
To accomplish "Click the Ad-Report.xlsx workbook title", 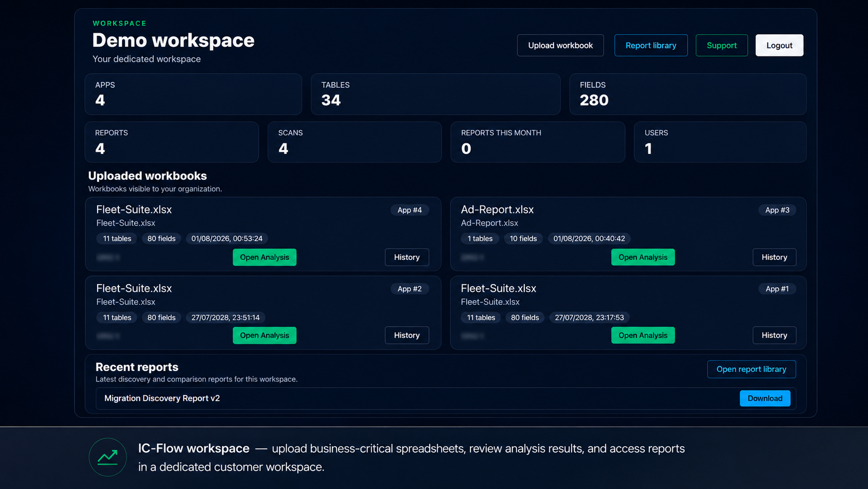I will [x=497, y=209].
